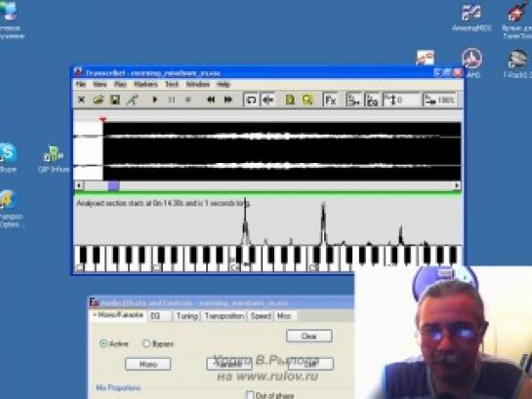532x399 pixels.
Task: Open the Fx audio effects toolbar button
Action: [x=330, y=100]
